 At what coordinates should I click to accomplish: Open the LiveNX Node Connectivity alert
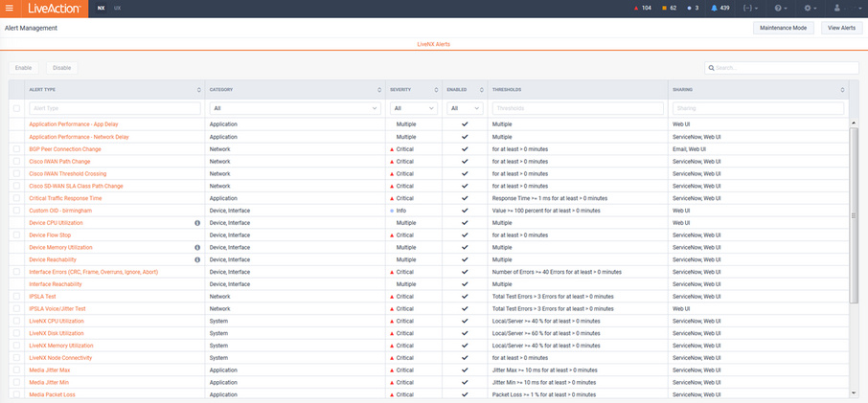tap(60, 358)
